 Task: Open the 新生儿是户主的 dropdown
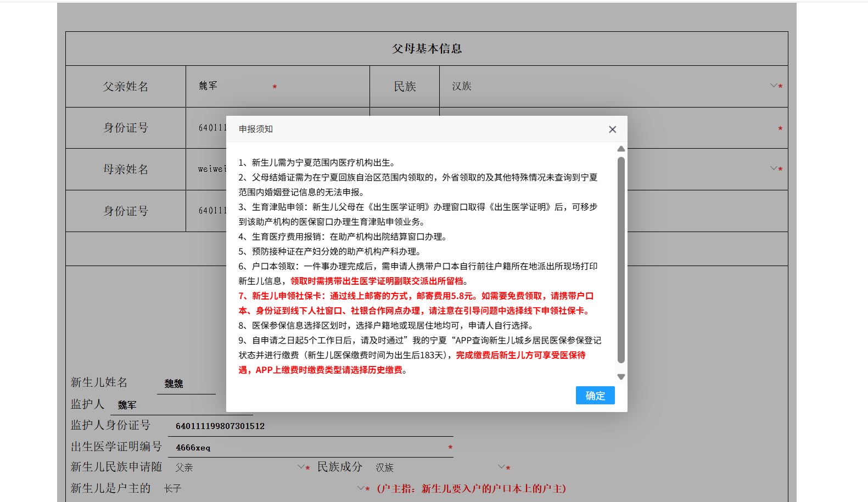(361, 488)
